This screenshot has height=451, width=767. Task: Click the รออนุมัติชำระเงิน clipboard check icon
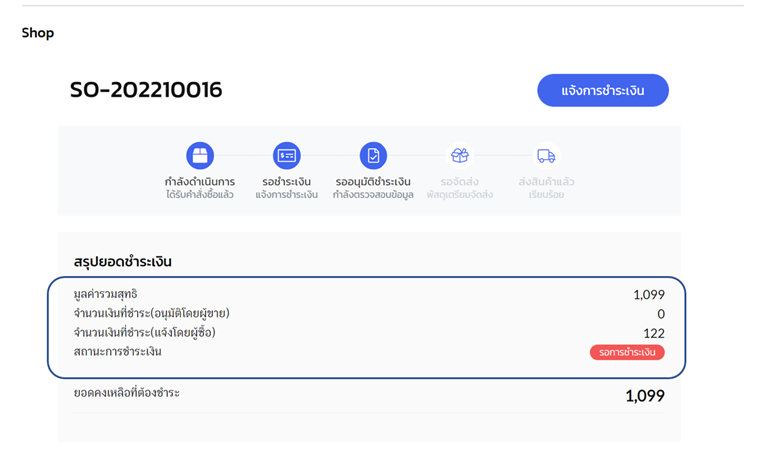(x=373, y=156)
